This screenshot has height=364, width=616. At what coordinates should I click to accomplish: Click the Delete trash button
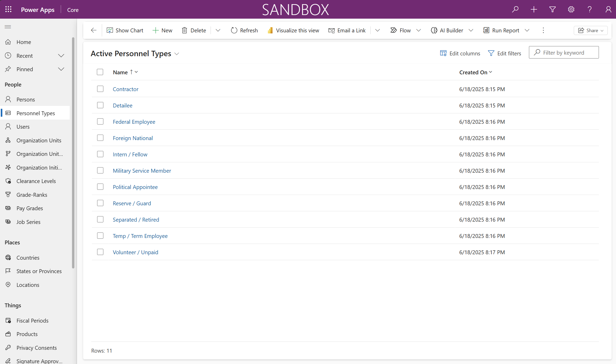[x=194, y=30]
